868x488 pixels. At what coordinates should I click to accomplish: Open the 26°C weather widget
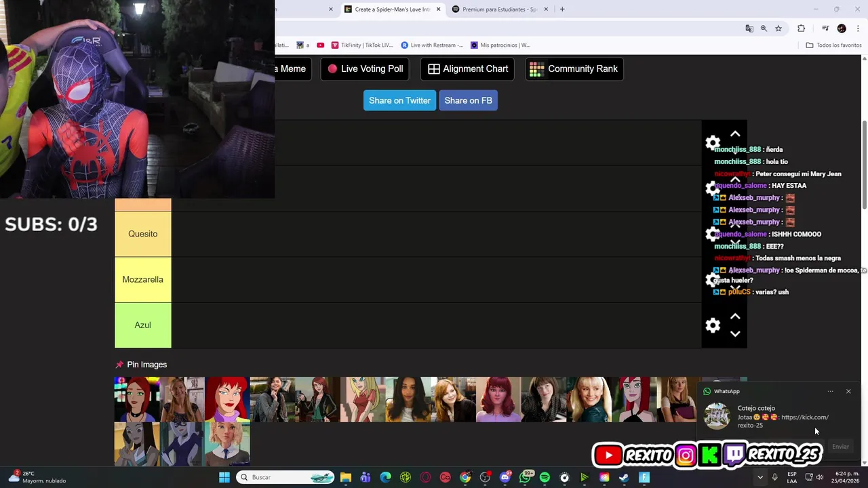(37, 477)
